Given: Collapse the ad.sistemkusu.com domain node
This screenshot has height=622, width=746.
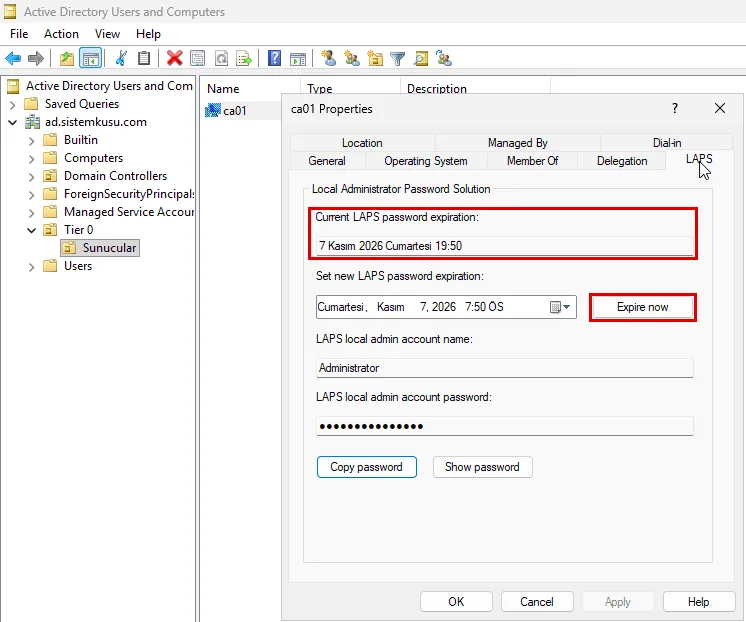Looking at the screenshot, I should (x=13, y=122).
